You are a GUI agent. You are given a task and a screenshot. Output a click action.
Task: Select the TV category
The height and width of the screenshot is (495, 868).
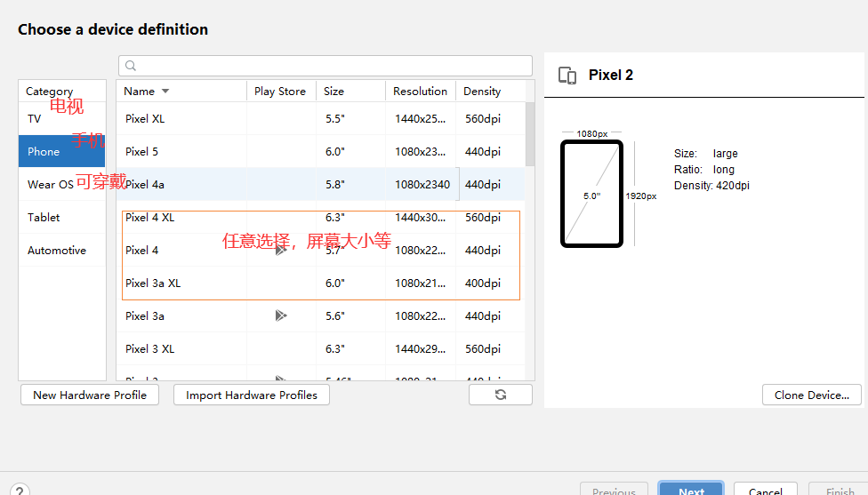62,118
